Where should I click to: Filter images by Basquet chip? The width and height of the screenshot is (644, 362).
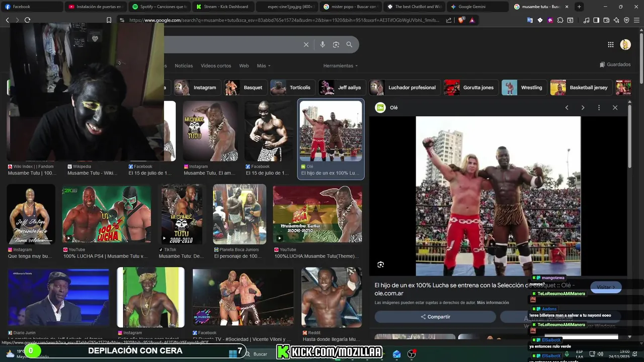246,87
